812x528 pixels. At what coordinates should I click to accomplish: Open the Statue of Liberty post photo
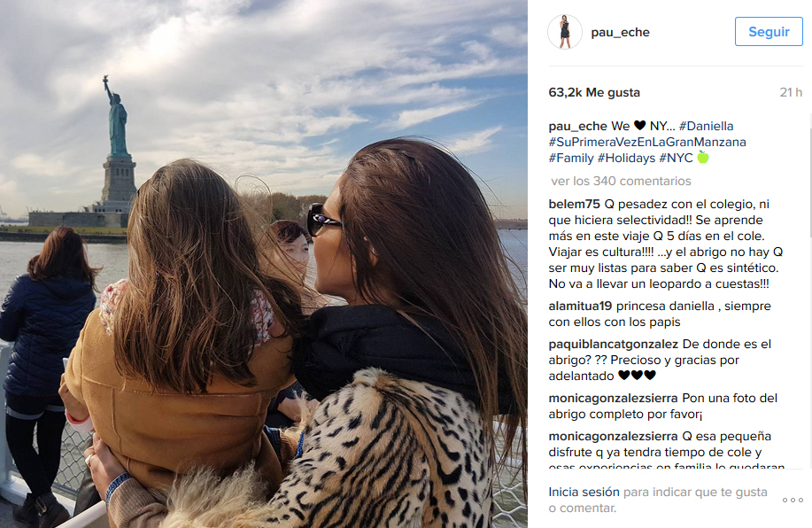click(264, 264)
